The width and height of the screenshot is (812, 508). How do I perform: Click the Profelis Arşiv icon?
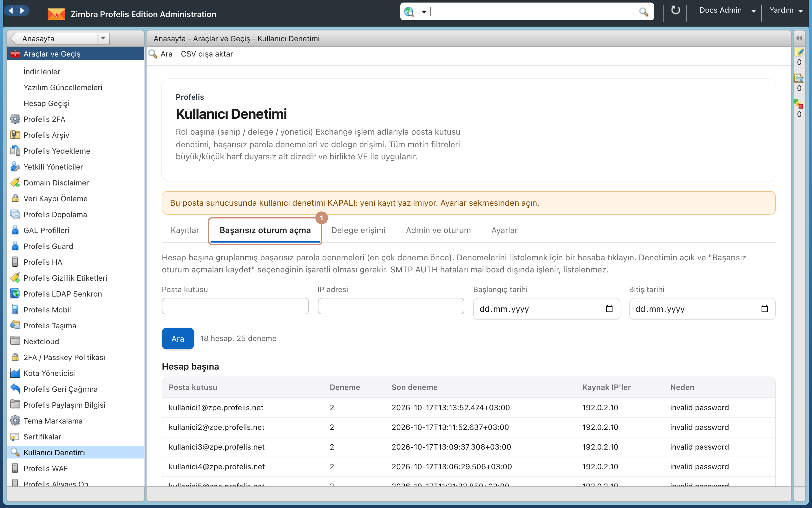coord(15,135)
